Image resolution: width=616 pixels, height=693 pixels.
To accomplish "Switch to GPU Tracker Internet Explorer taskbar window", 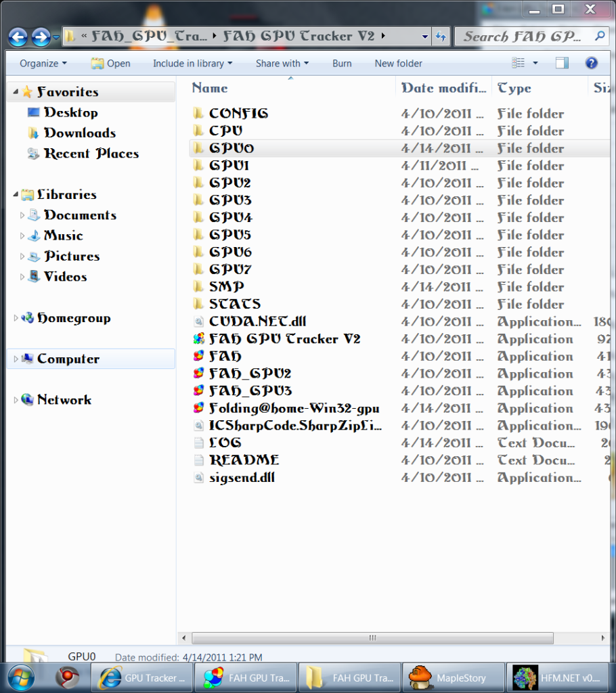I will (x=142, y=677).
